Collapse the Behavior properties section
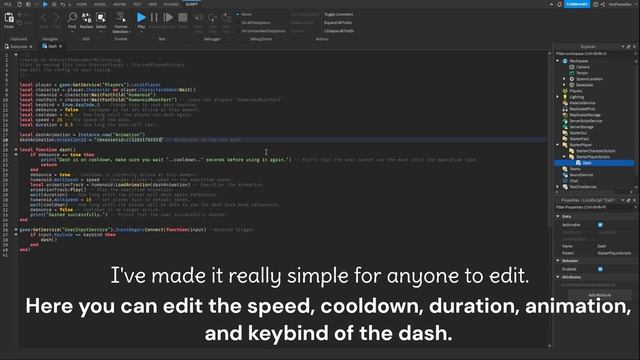 [558, 260]
